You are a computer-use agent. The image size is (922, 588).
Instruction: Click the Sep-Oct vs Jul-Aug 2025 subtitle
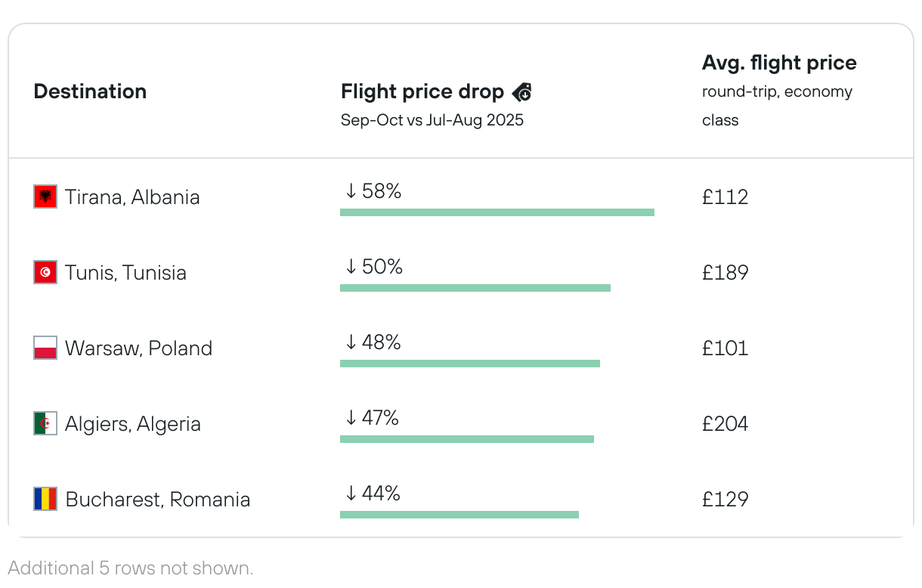432,120
